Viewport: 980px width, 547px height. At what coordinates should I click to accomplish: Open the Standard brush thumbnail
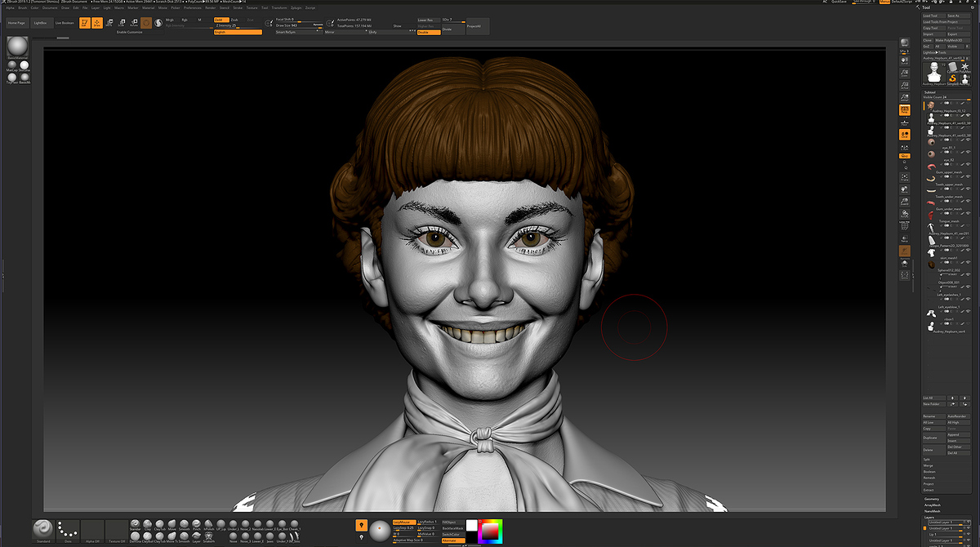[x=43, y=530]
